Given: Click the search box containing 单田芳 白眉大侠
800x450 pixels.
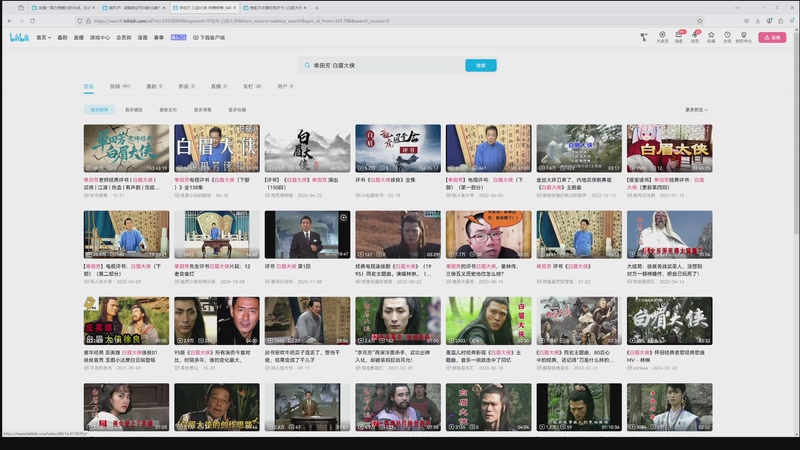Looking at the screenshot, I should tap(382, 65).
